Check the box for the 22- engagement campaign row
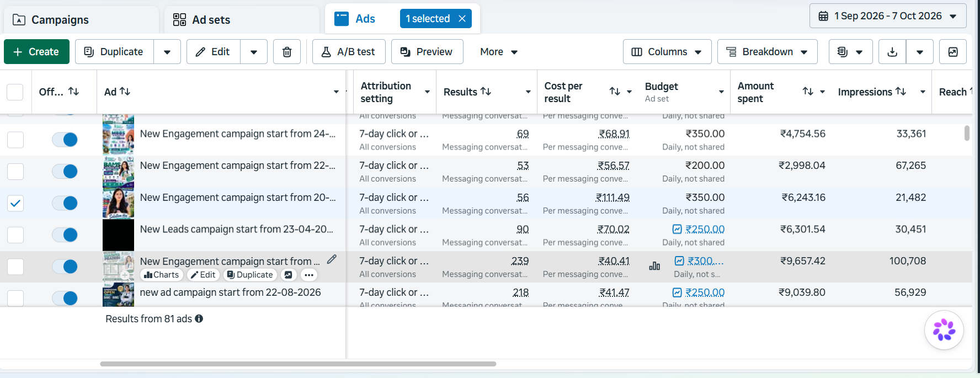This screenshot has height=378, width=980. pos(15,172)
